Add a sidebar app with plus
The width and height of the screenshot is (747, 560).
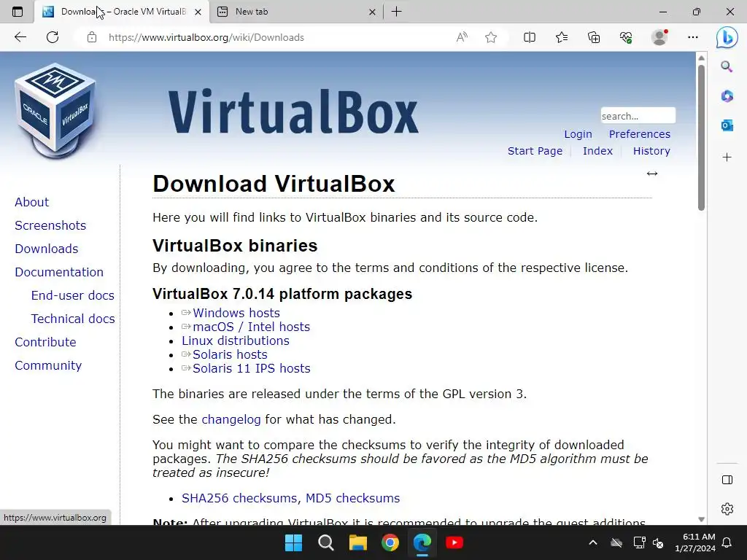[x=727, y=157]
